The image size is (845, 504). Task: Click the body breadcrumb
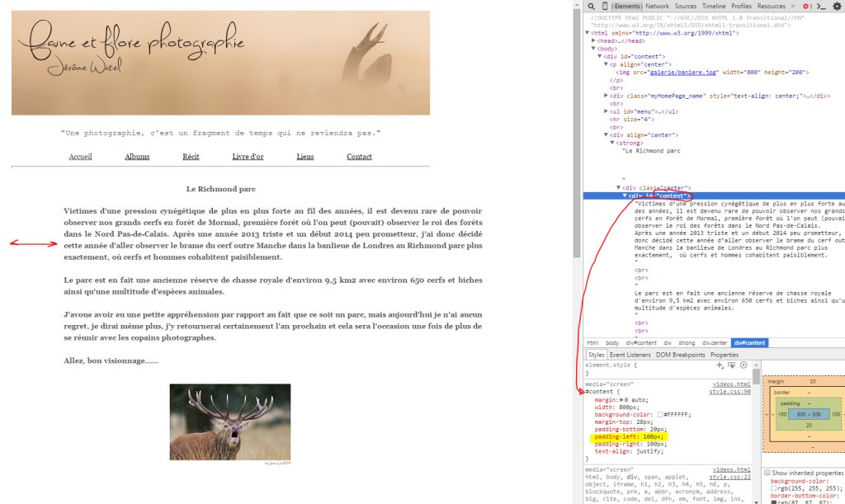(612, 343)
